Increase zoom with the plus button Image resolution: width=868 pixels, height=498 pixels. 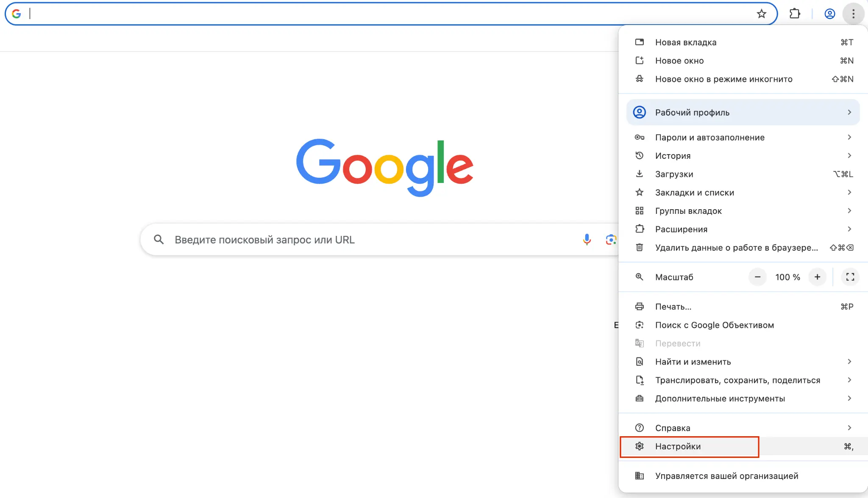coord(817,277)
